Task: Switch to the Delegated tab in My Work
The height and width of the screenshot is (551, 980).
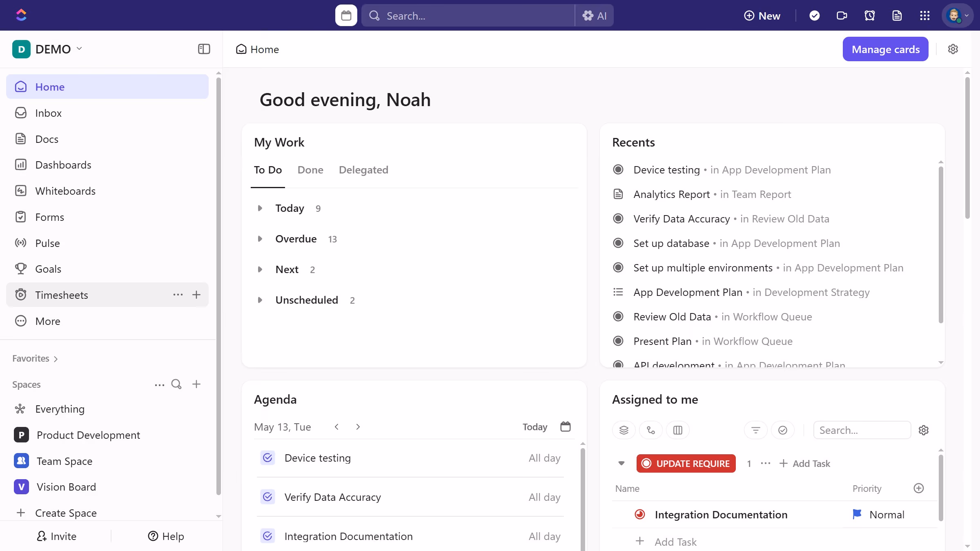Action: tap(363, 170)
